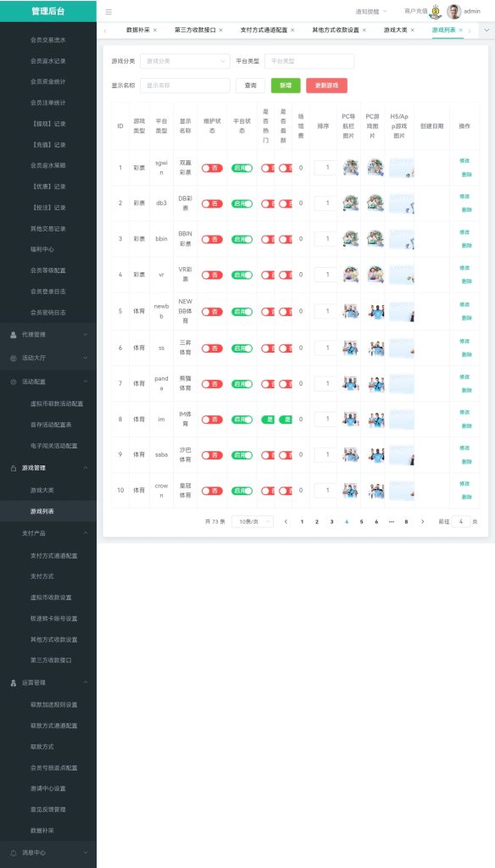
Task: Expand the 活动大厅 sidebar group
Action: click(x=86, y=359)
